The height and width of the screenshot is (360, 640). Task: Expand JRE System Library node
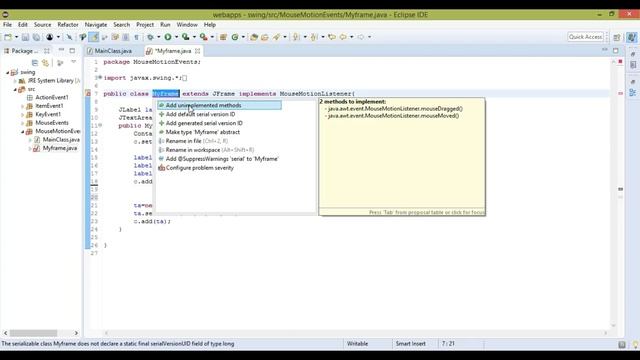(15, 81)
